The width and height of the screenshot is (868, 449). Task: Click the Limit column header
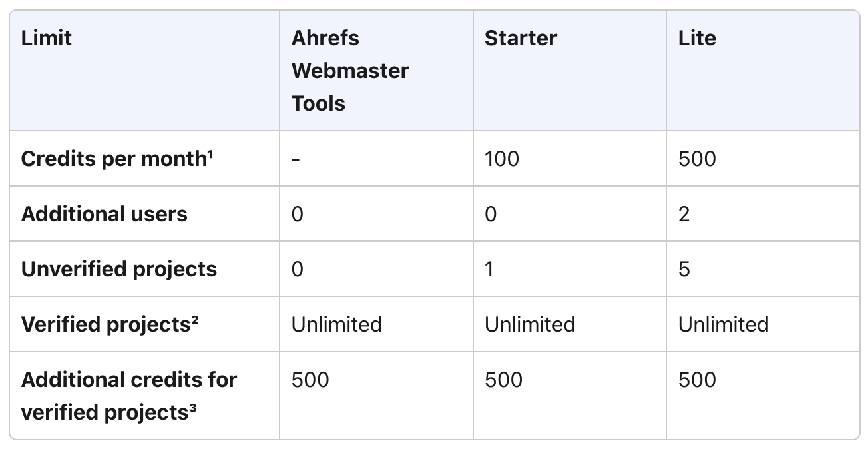[46, 39]
